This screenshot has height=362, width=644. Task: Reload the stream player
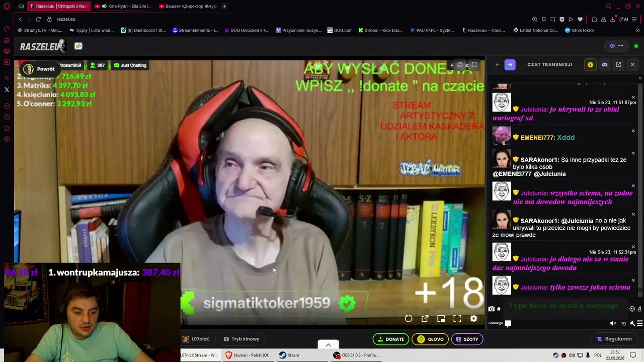[x=409, y=319]
